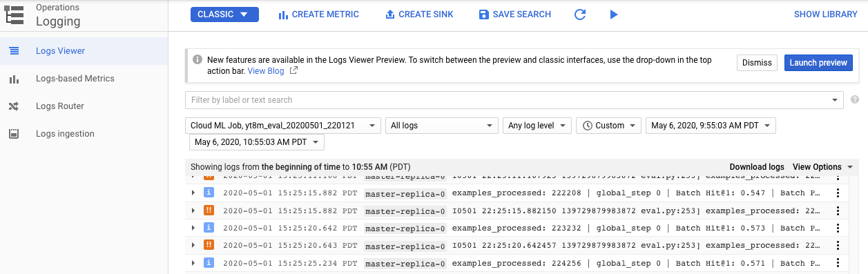
Task: Click the master-replica-0 label at 15:25:25.234
Action: (x=405, y=264)
